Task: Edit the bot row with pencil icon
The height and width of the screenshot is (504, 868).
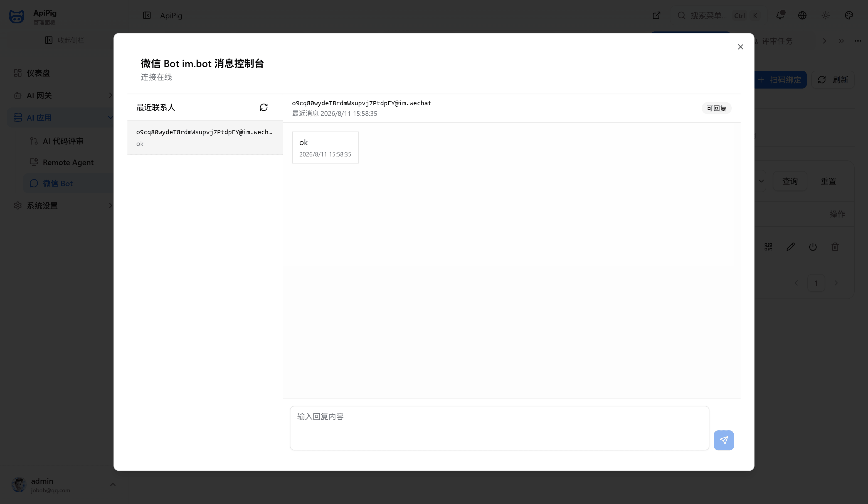Action: pos(790,247)
